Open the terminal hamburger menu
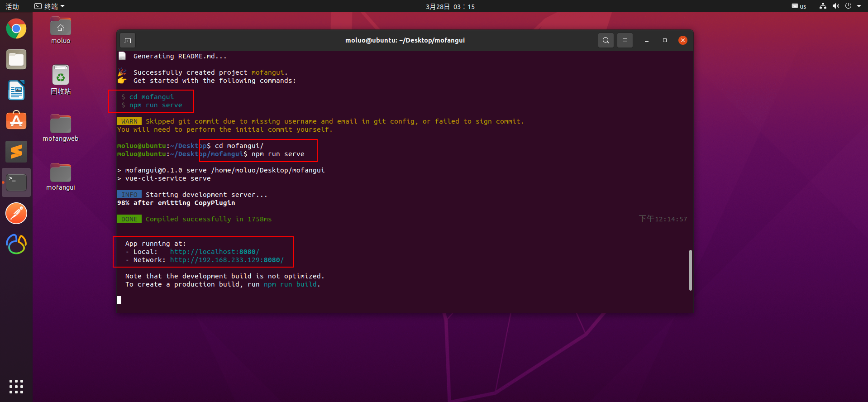The height and width of the screenshot is (402, 868). click(x=625, y=40)
